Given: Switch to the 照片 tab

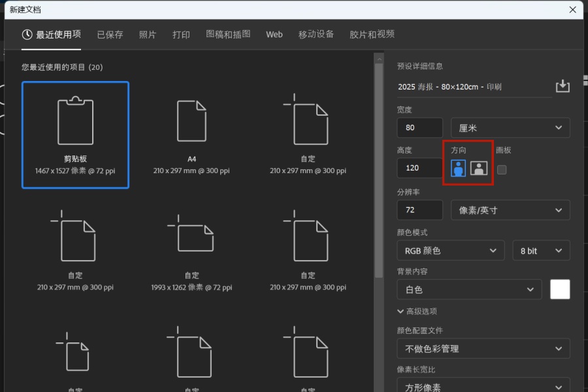Looking at the screenshot, I should 148,35.
